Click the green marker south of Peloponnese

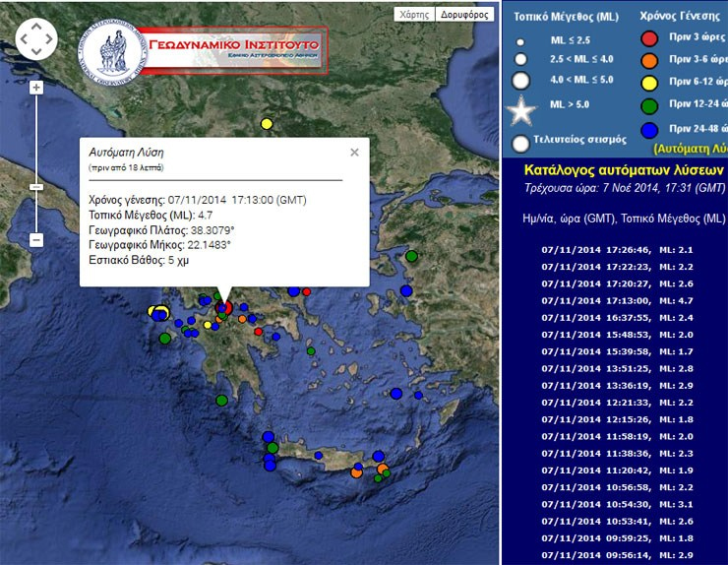222,400
